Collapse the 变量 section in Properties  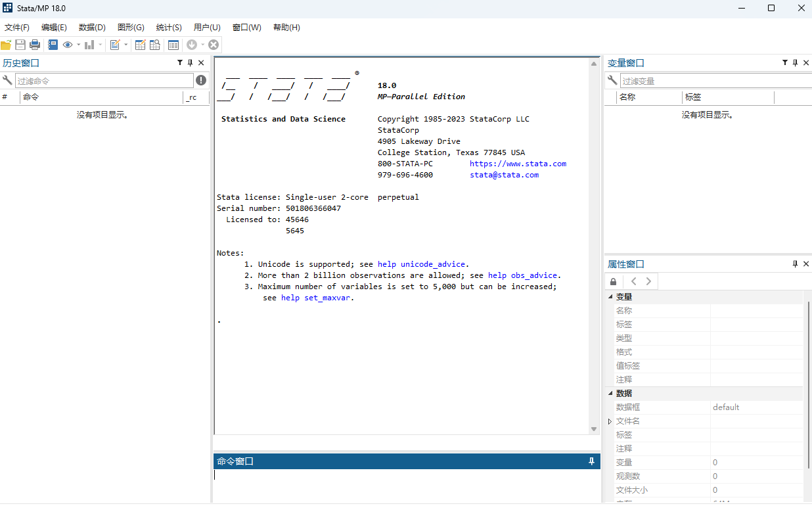pyautogui.click(x=610, y=297)
